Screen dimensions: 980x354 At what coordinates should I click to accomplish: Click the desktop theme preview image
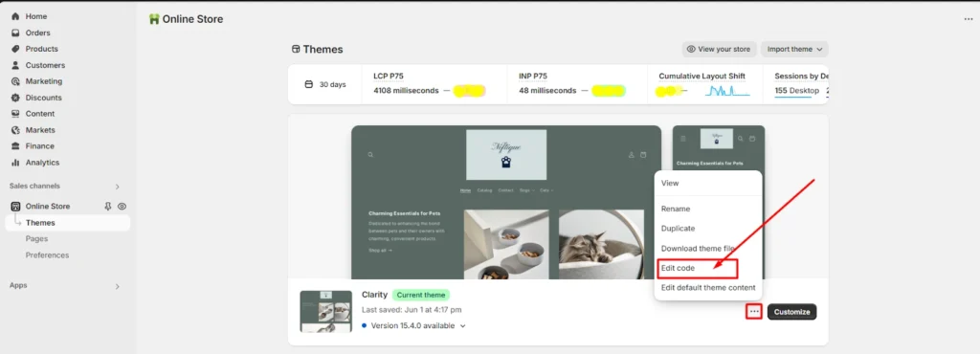[x=506, y=202]
